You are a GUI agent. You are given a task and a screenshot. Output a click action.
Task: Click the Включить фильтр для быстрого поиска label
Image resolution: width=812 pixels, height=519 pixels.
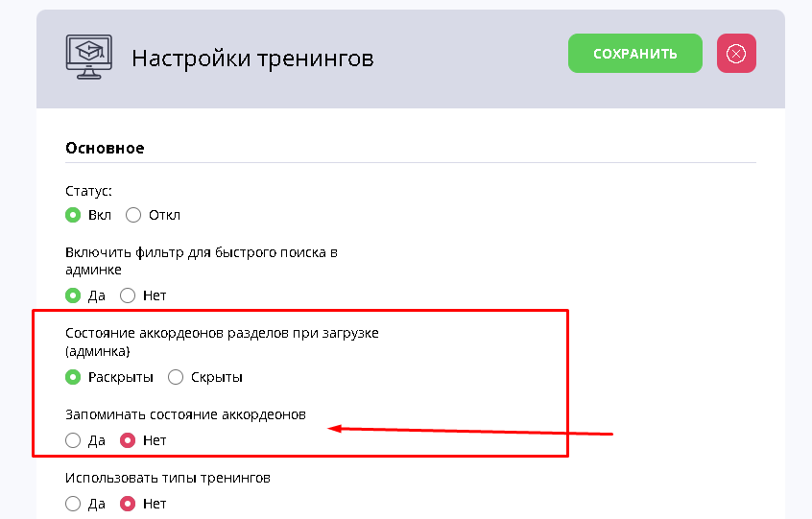pyautogui.click(x=202, y=253)
